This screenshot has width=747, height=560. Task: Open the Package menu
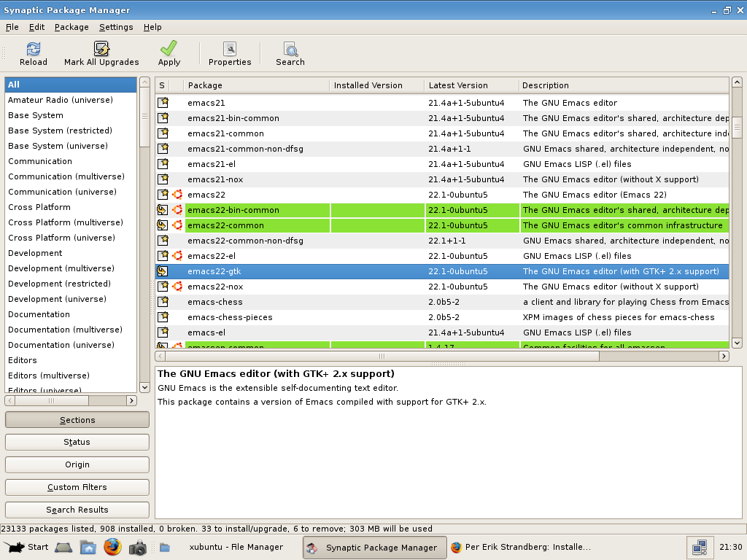pyautogui.click(x=71, y=27)
